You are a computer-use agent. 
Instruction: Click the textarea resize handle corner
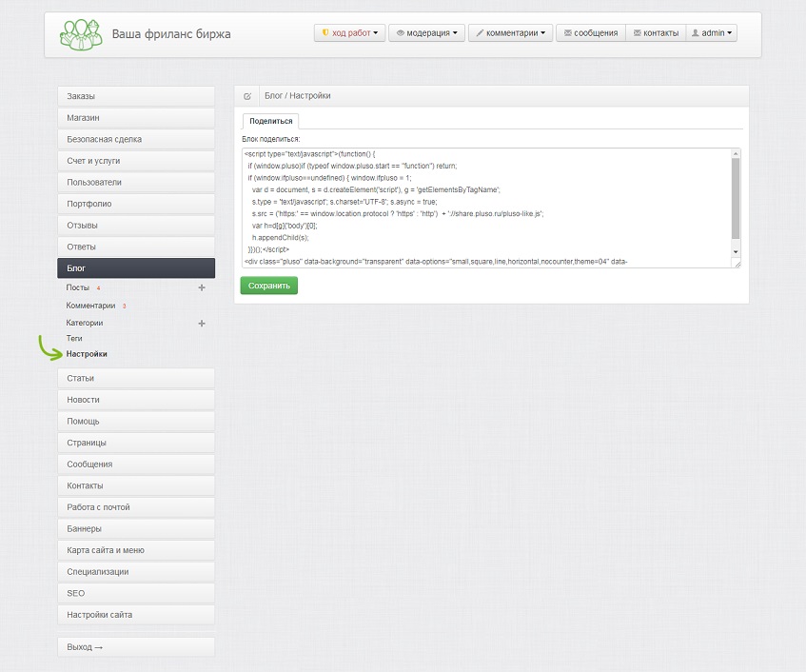737,265
